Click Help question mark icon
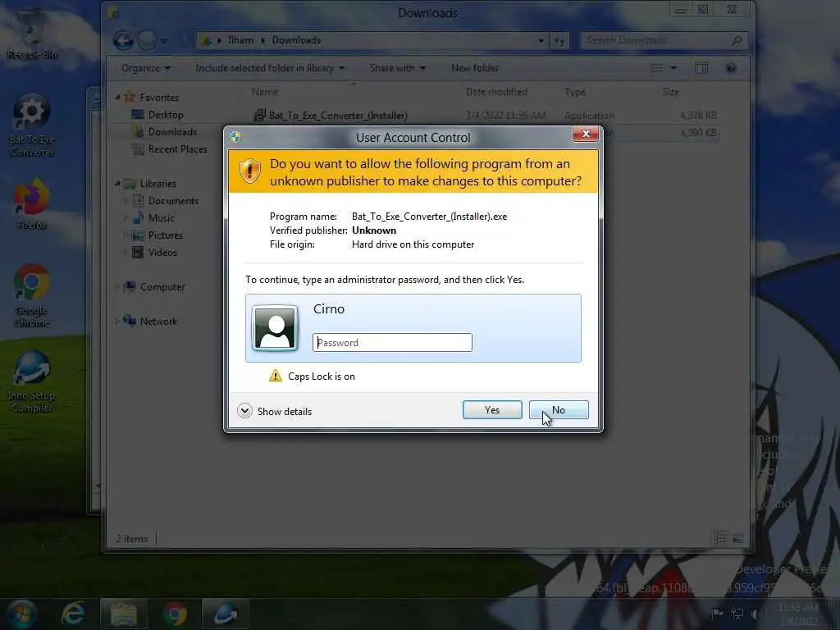The width and height of the screenshot is (840, 630). [x=731, y=68]
